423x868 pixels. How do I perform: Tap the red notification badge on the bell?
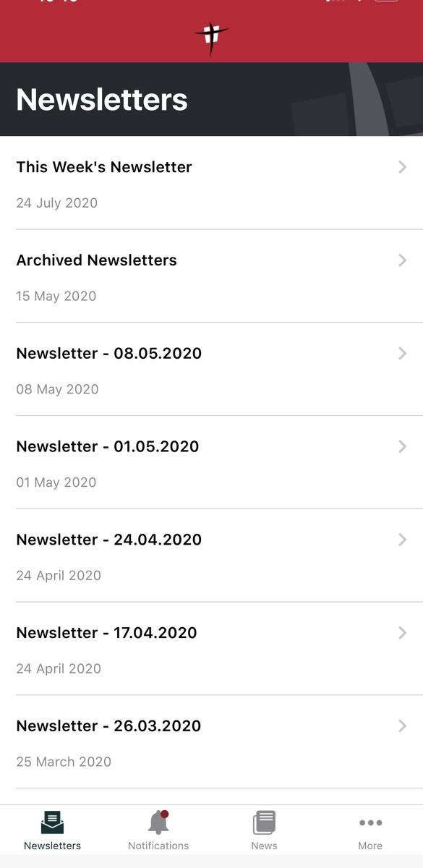165,814
